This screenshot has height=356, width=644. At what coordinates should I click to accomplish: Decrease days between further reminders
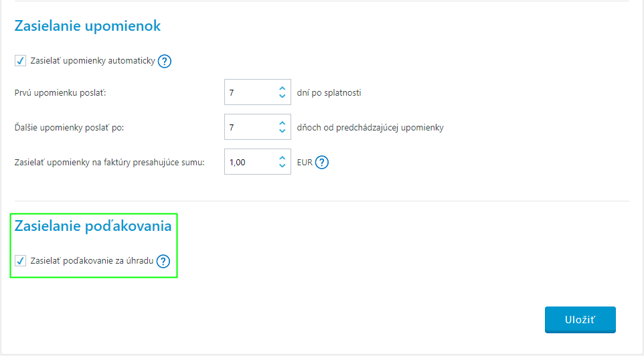[282, 131]
